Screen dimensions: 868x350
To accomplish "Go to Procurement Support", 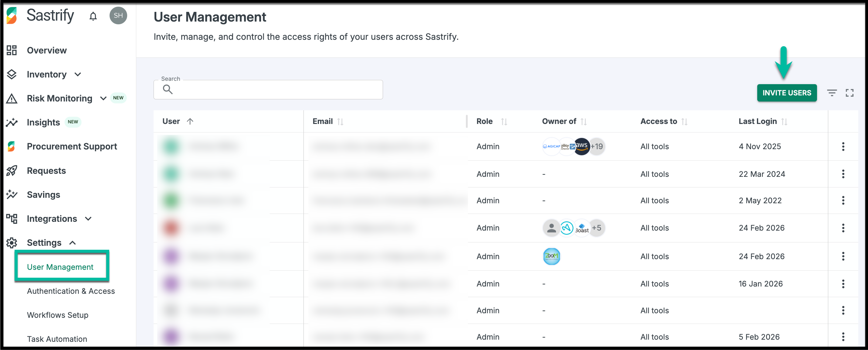I will tap(72, 146).
